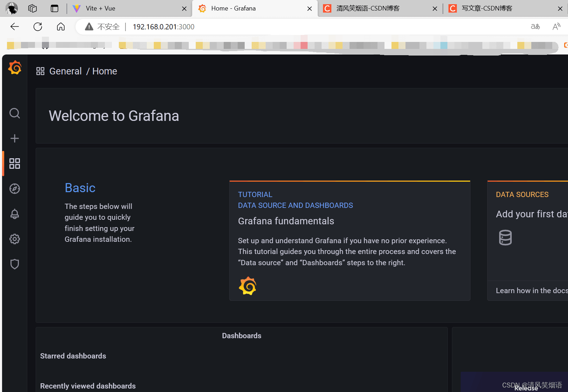Click the DATA SOURCES card heading
Viewport: 568px width, 392px height.
coord(522,195)
